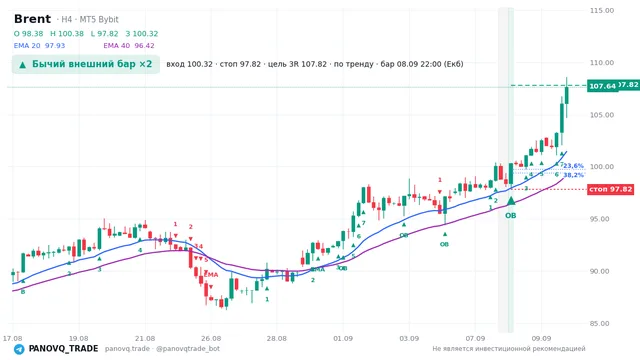Click the Brent instrument title
Image resolution: width=640 pixels, height=360 pixels.
[x=32, y=19]
